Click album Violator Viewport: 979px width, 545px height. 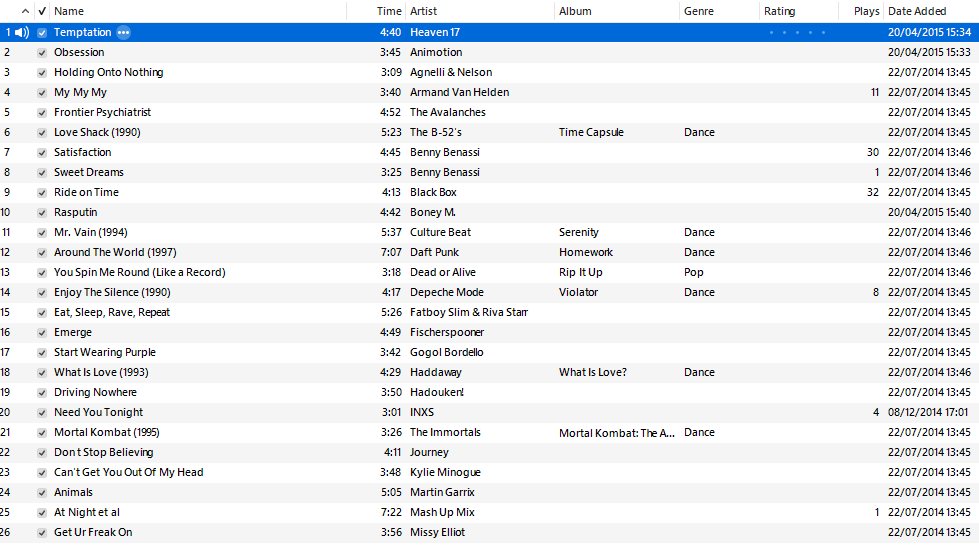(578, 292)
